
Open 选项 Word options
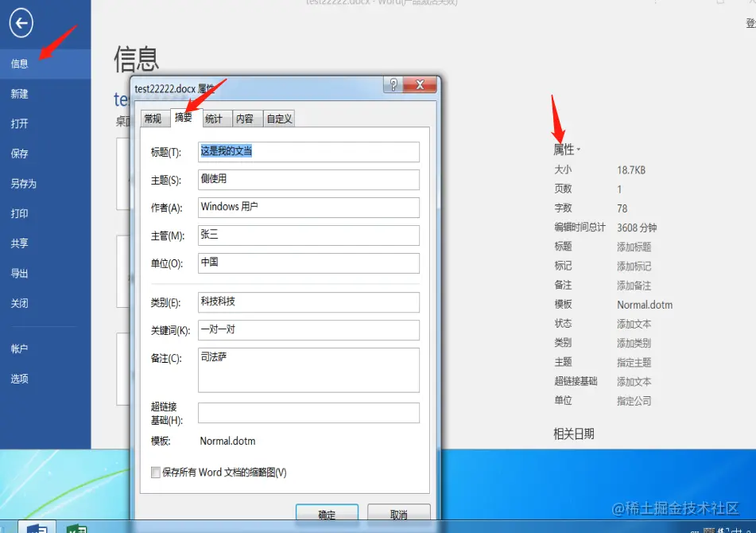45,378
